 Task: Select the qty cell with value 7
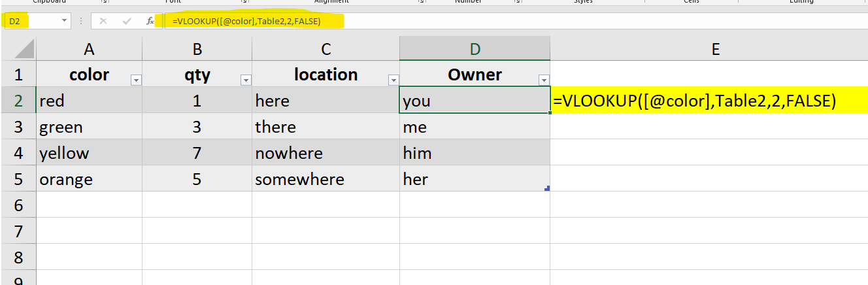(x=197, y=152)
